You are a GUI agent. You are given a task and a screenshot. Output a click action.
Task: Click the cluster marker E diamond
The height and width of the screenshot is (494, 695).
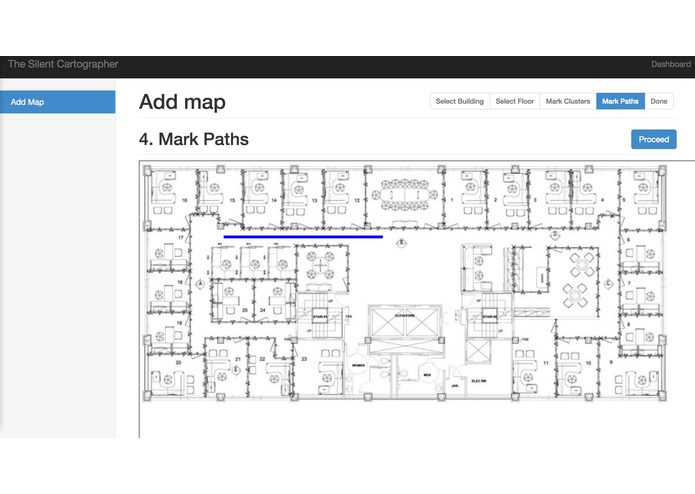[236, 369]
